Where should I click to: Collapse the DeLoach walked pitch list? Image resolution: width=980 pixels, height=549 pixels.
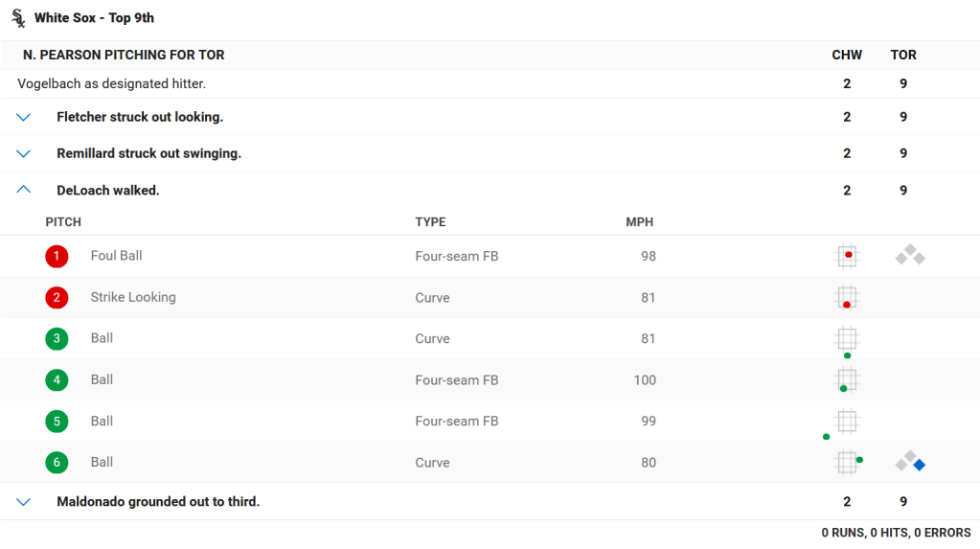[x=24, y=190]
